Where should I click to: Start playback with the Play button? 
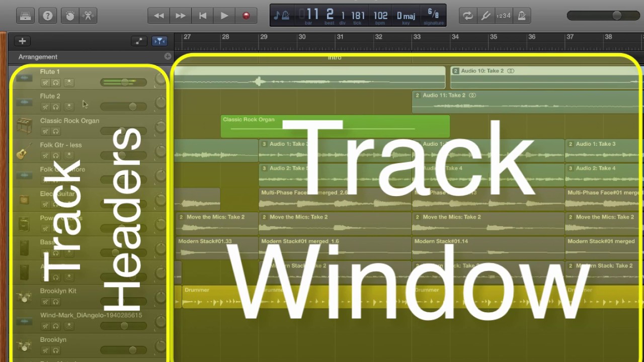224,16
